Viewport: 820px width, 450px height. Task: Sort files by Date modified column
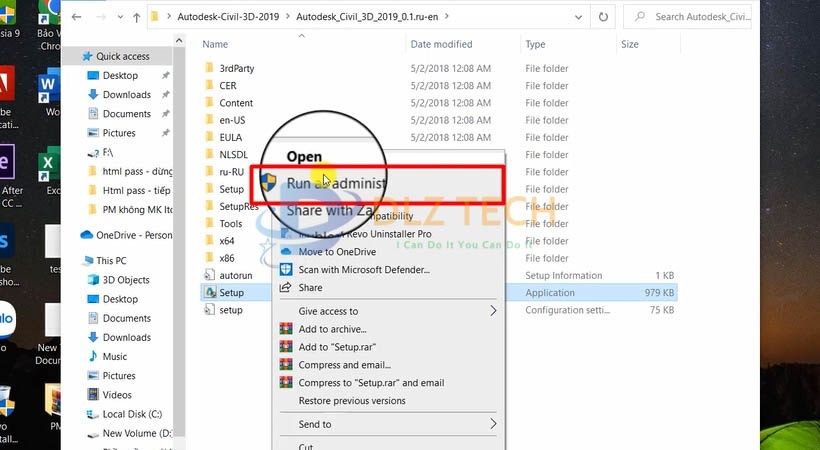click(441, 44)
